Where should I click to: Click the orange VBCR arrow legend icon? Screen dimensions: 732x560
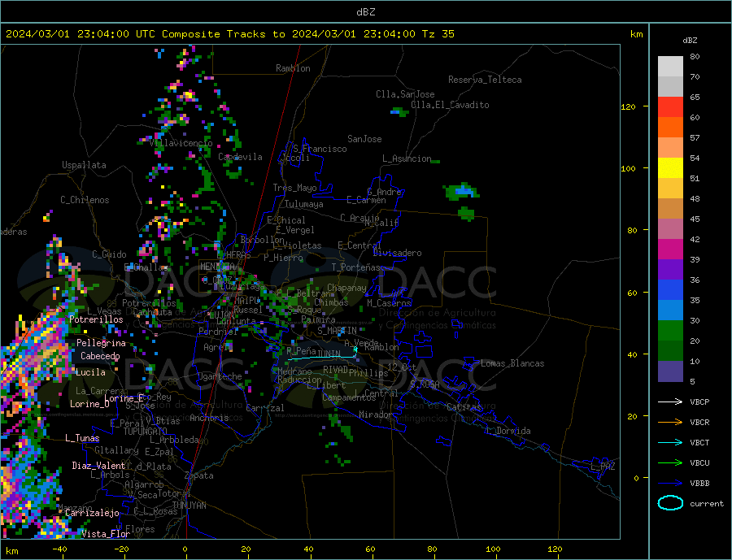670,423
